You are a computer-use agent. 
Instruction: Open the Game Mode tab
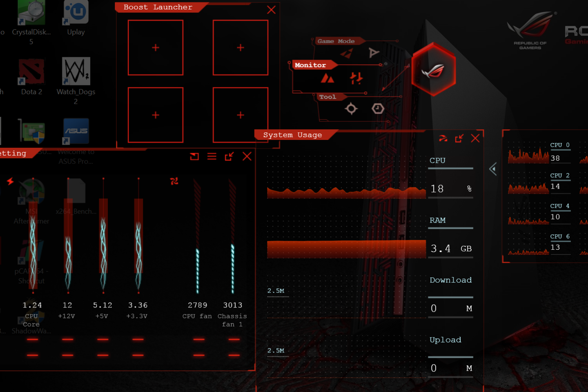point(336,41)
